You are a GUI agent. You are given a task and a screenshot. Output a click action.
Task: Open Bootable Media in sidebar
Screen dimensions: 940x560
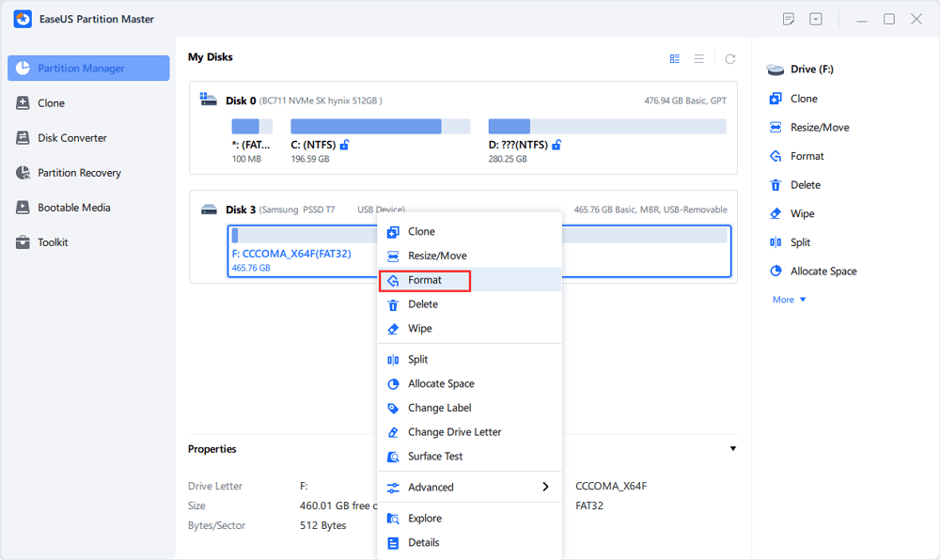coord(73,208)
